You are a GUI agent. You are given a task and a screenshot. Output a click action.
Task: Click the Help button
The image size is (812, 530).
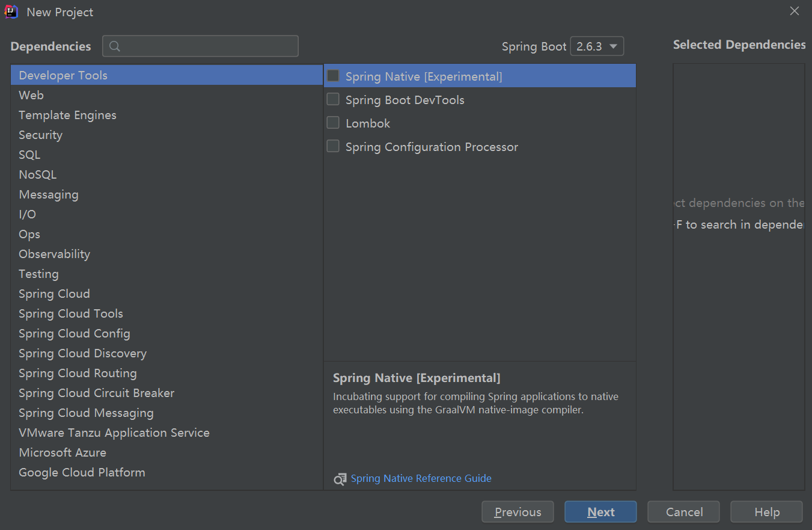767,512
